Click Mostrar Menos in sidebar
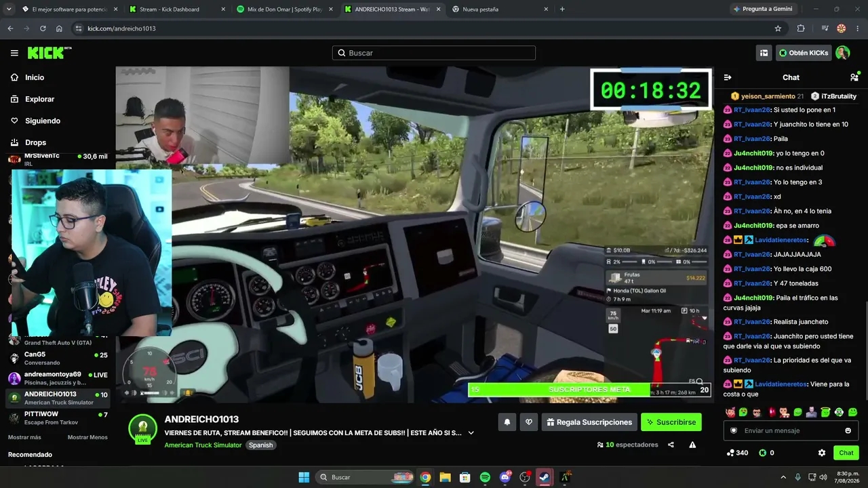Viewport: 868px width, 488px height. click(87, 437)
